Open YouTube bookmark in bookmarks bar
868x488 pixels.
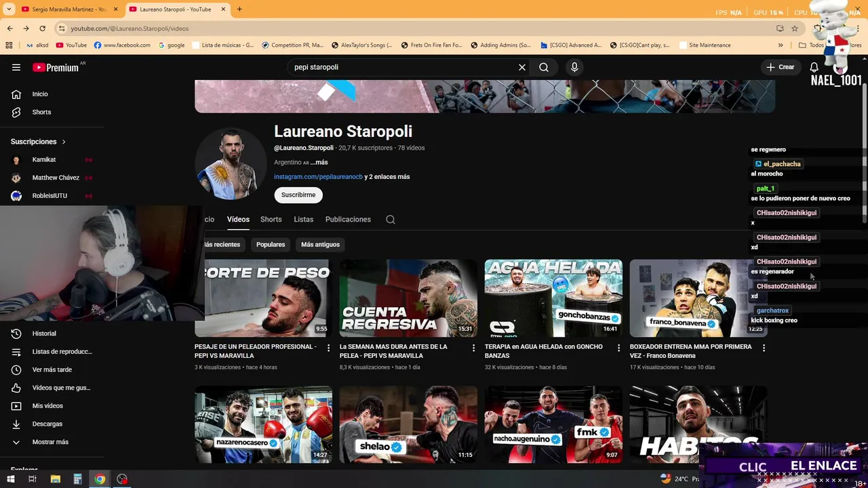(71, 45)
